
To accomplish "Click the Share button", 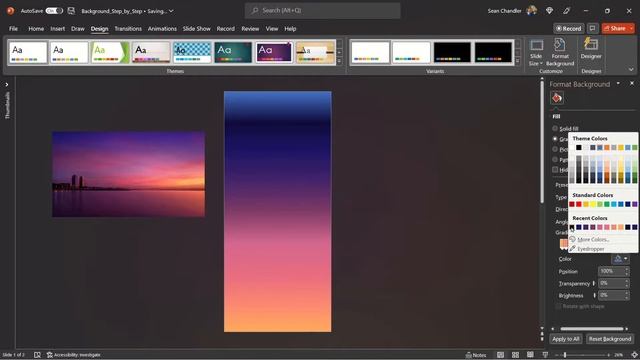I will tap(615, 28).
